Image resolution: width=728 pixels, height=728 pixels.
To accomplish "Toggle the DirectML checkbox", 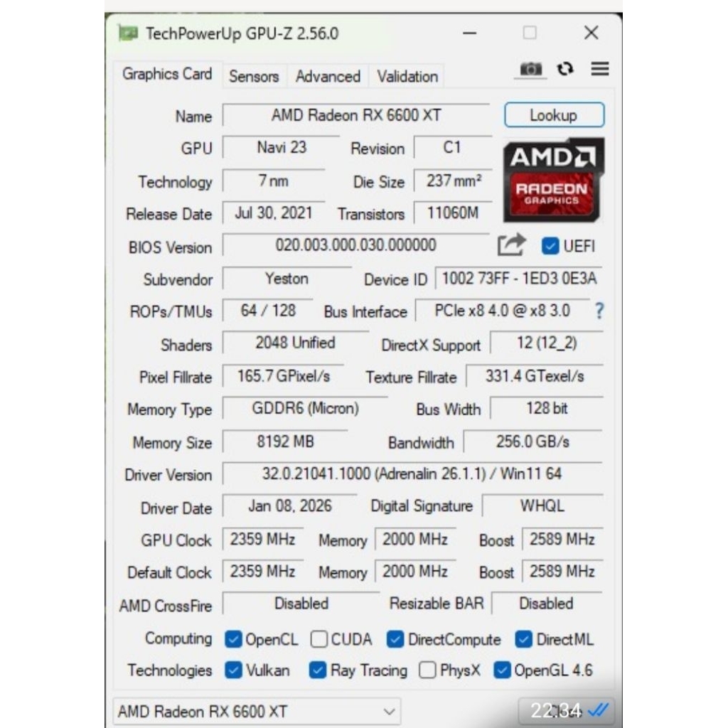I will tap(524, 639).
